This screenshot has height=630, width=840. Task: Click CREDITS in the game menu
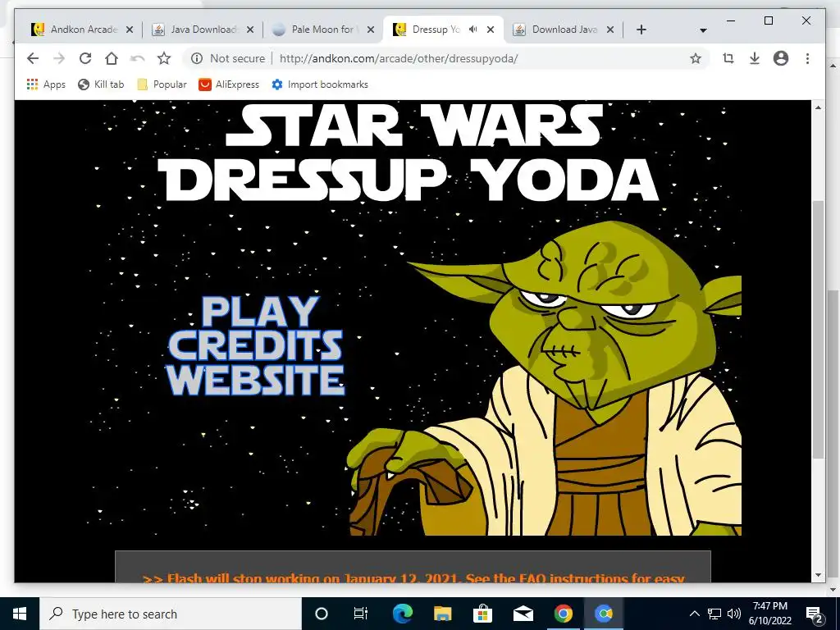tap(255, 345)
